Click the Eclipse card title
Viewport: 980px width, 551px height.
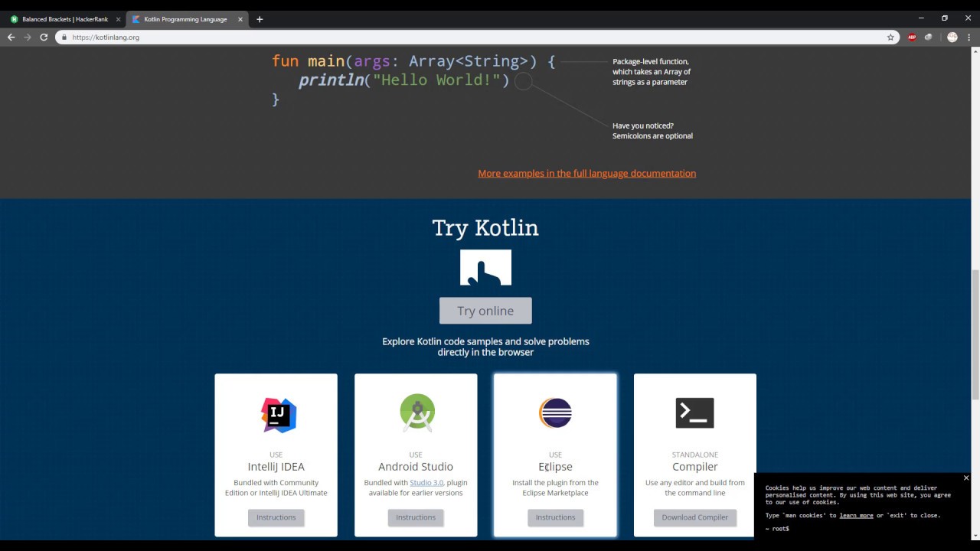[555, 467]
